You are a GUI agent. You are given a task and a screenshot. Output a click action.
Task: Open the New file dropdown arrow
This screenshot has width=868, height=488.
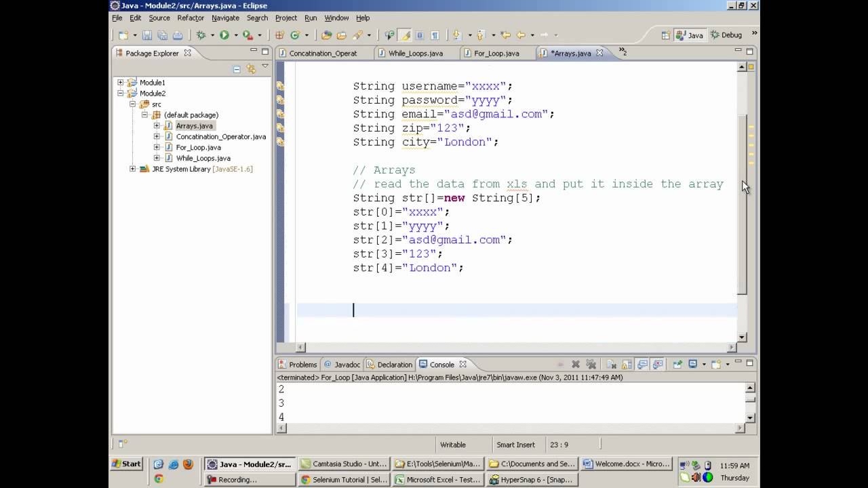(134, 35)
